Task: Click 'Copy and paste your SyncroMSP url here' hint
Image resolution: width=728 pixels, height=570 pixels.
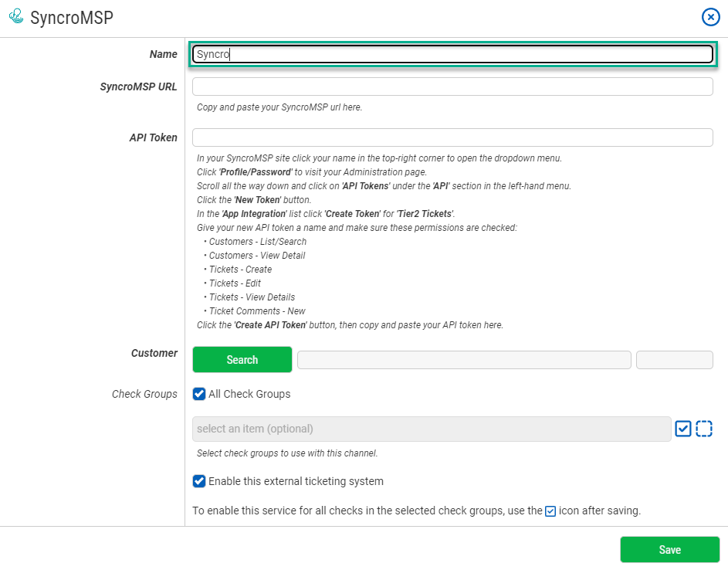Action: tap(279, 107)
